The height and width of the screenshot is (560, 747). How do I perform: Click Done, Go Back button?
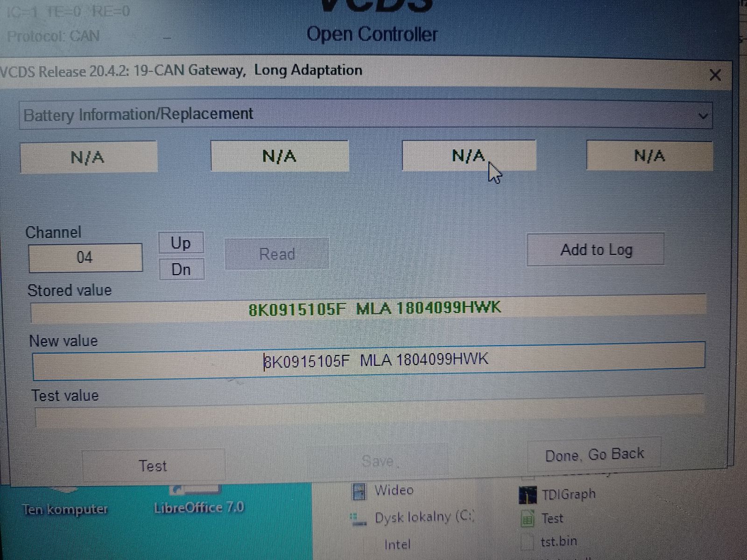click(594, 455)
